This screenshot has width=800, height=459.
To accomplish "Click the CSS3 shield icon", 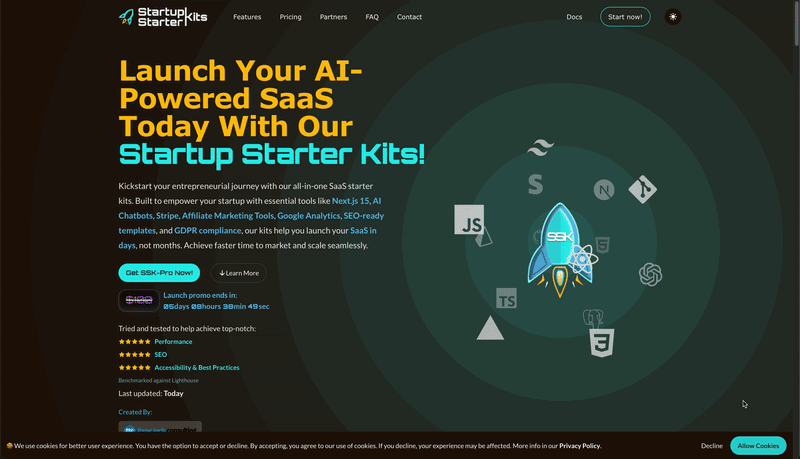I will pos(602,343).
